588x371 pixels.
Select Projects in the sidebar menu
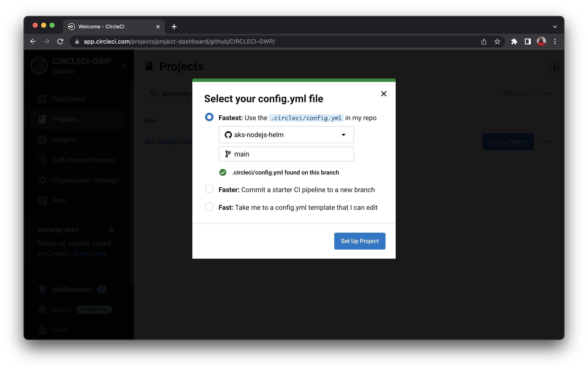tap(65, 119)
